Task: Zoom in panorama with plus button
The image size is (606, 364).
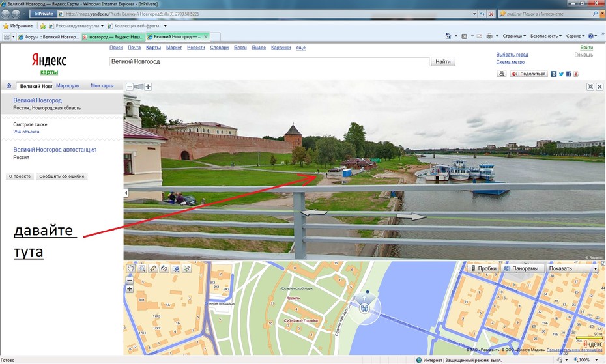Action: [x=148, y=87]
